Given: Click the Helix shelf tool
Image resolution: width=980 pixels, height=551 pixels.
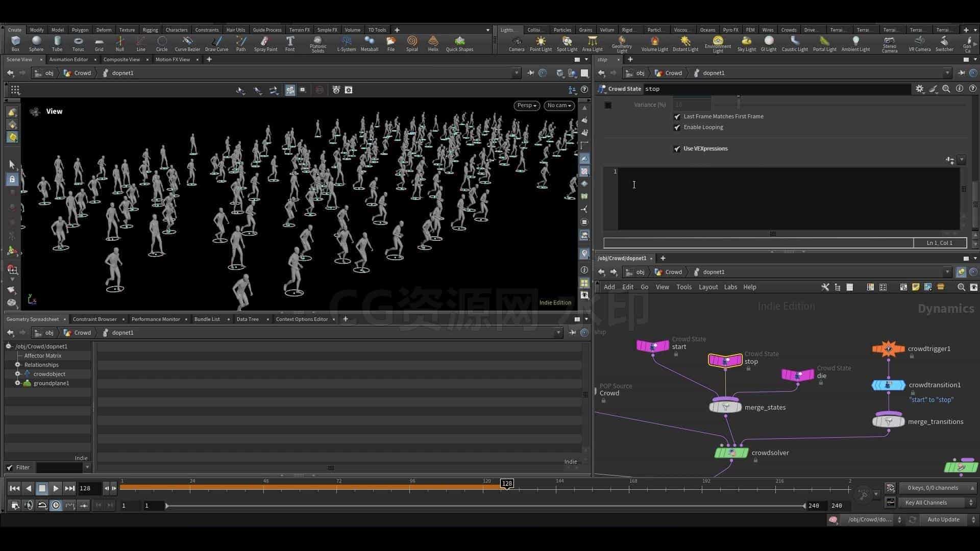Looking at the screenshot, I should 433,43.
